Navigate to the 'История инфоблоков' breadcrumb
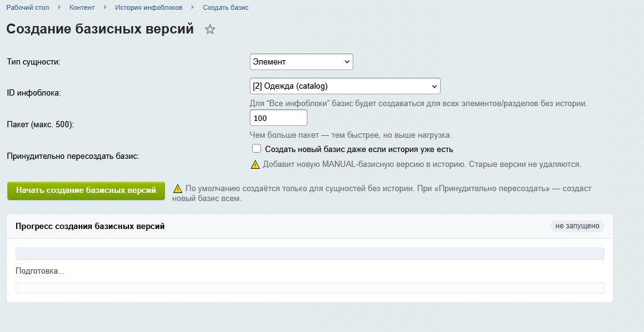Image resolution: width=644 pixels, height=332 pixels. 149,7
